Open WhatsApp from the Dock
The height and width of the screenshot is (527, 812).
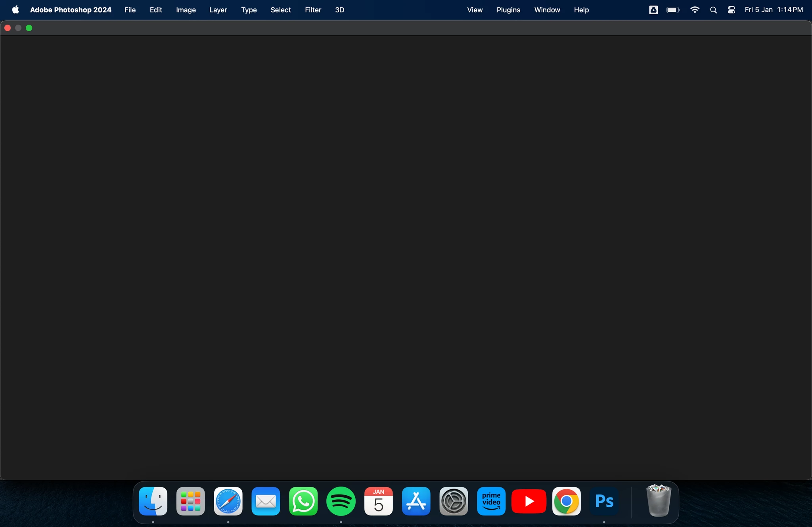click(303, 501)
